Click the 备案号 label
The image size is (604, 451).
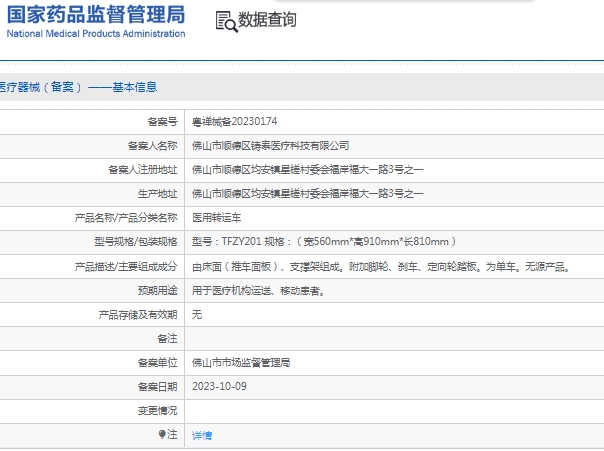[163, 122]
